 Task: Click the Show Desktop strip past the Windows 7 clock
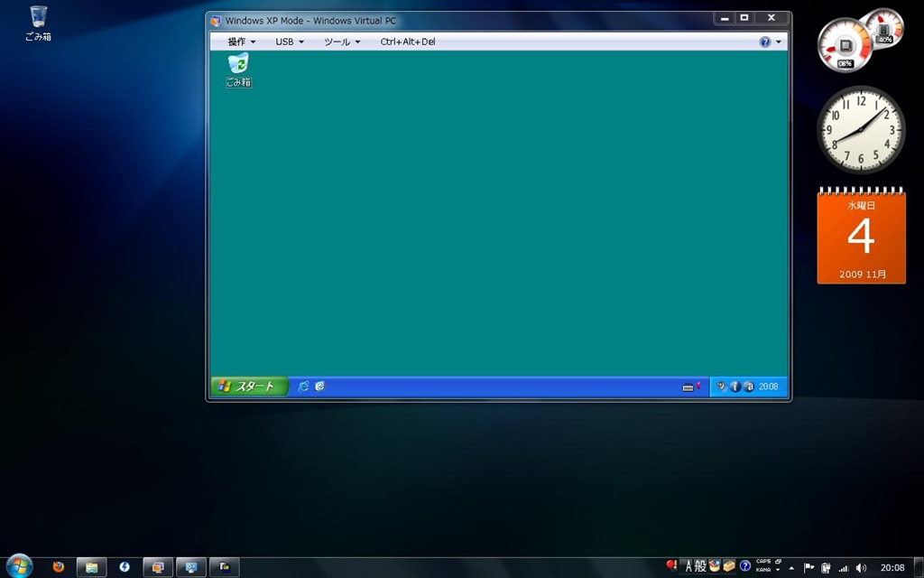point(919,567)
